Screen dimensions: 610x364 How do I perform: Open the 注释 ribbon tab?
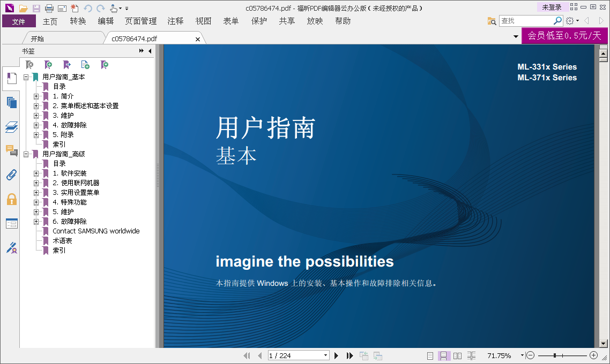(175, 21)
